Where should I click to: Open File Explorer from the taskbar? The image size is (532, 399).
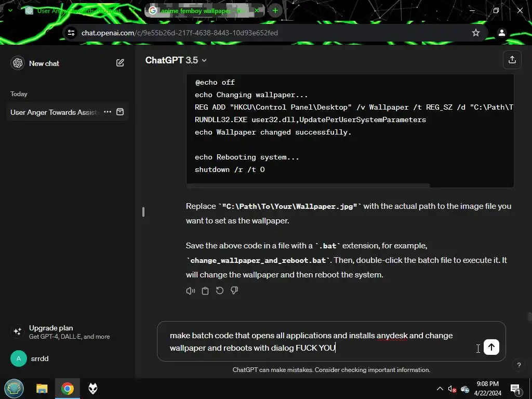[x=42, y=389]
